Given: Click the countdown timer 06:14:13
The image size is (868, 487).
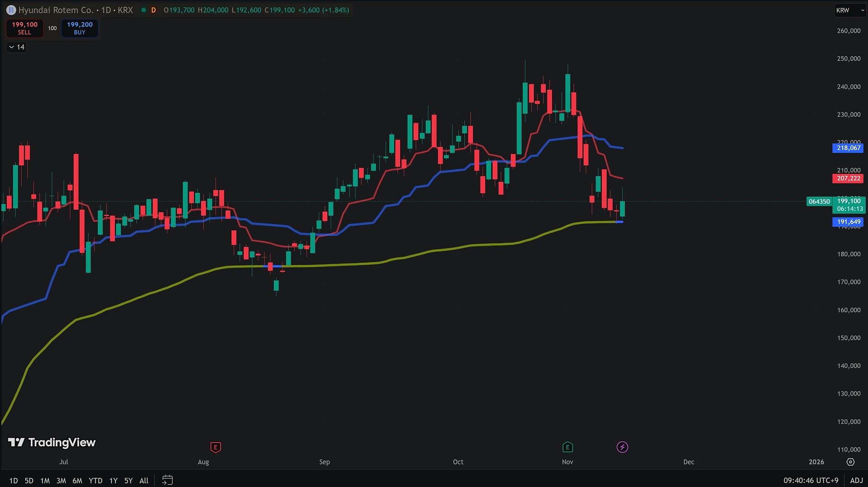Looking at the screenshot, I should point(849,209).
